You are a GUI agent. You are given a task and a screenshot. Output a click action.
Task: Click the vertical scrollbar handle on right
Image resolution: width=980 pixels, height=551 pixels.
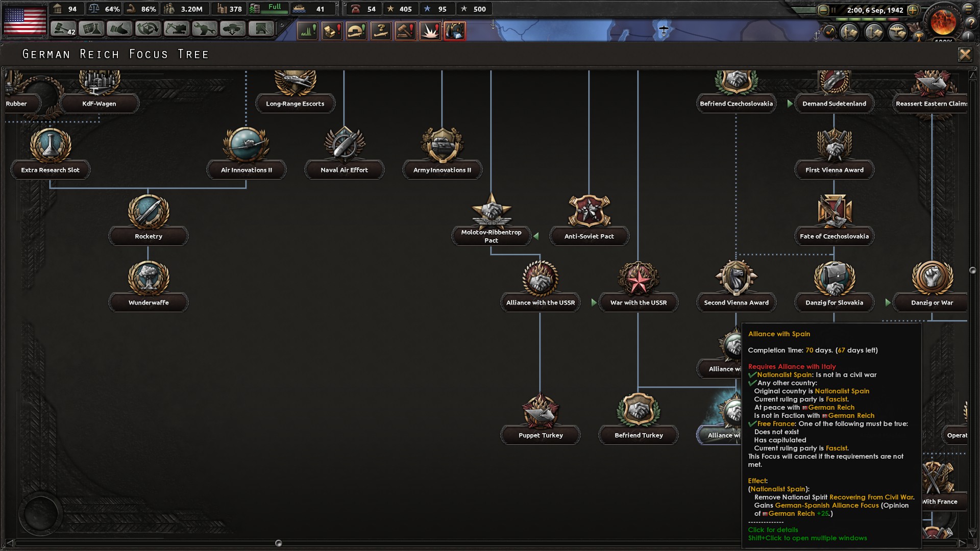click(972, 270)
